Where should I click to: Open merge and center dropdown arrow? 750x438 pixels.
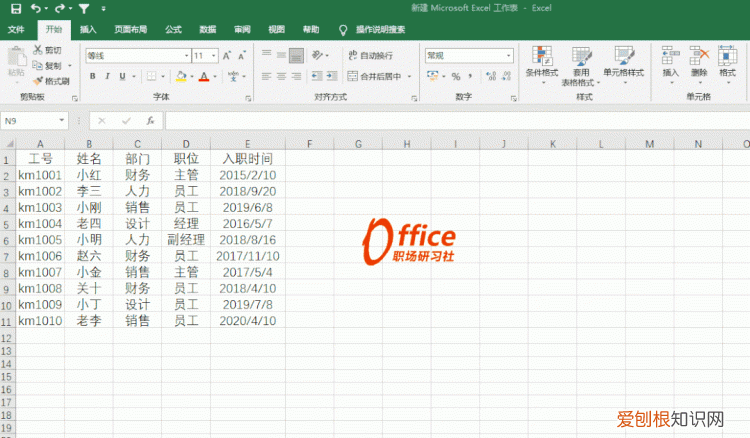(409, 77)
